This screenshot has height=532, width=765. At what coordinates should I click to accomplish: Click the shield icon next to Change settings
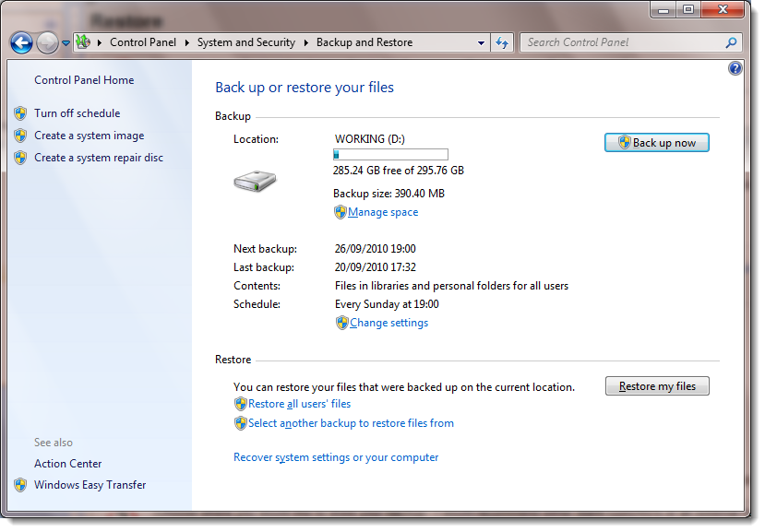[341, 323]
